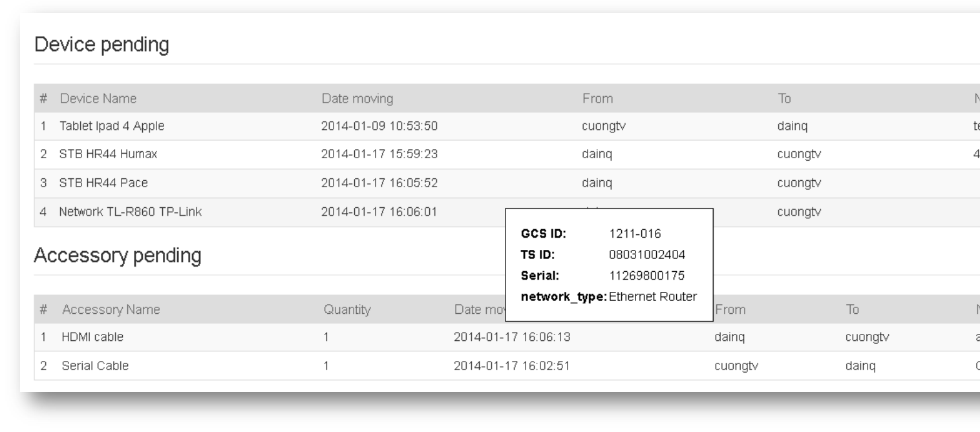Click the Device pending section heading

101,45
